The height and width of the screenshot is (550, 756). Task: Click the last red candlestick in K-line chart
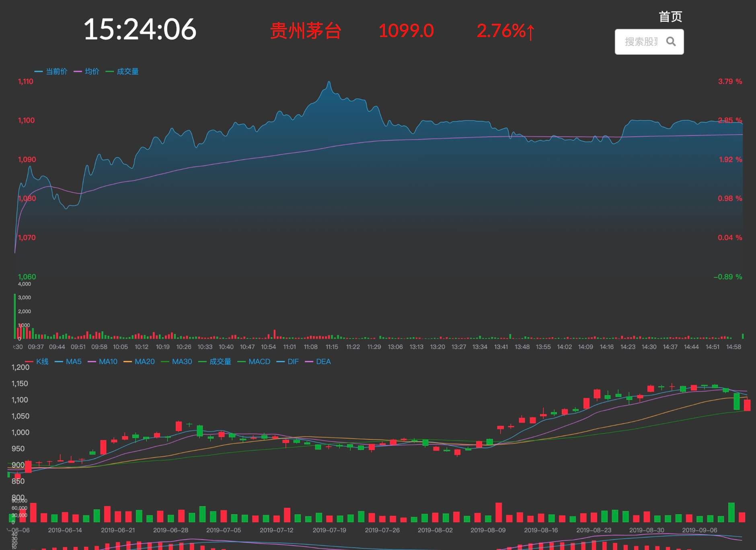pyautogui.click(x=747, y=405)
